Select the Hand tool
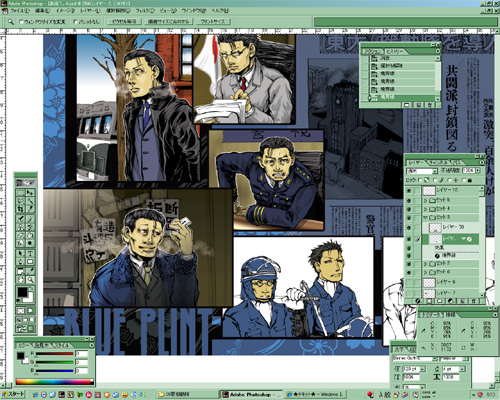The image size is (500, 400). tap(21, 280)
